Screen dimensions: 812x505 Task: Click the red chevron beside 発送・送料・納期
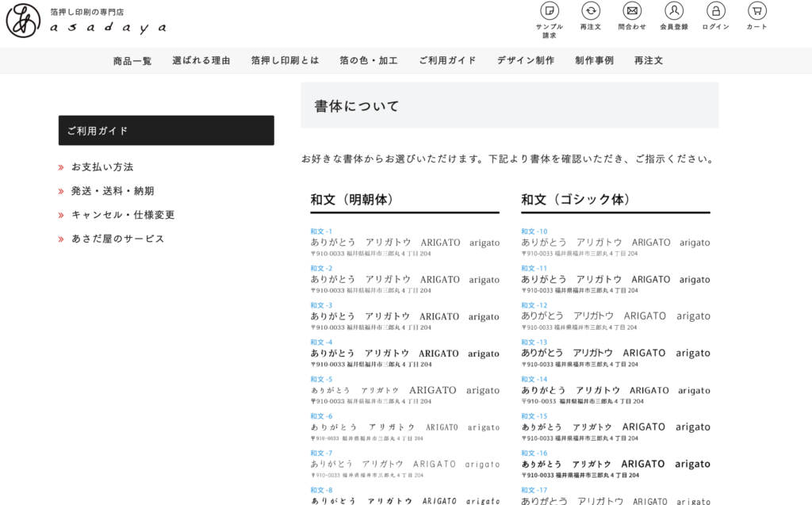61,192
